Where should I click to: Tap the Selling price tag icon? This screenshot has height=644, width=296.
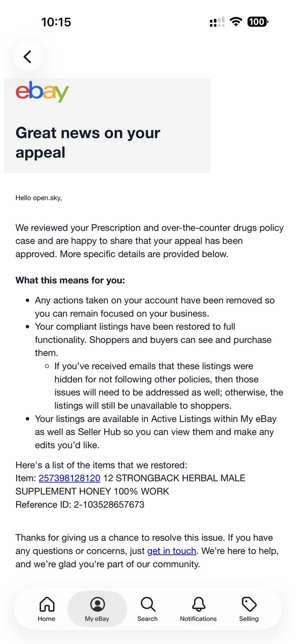[249, 604]
